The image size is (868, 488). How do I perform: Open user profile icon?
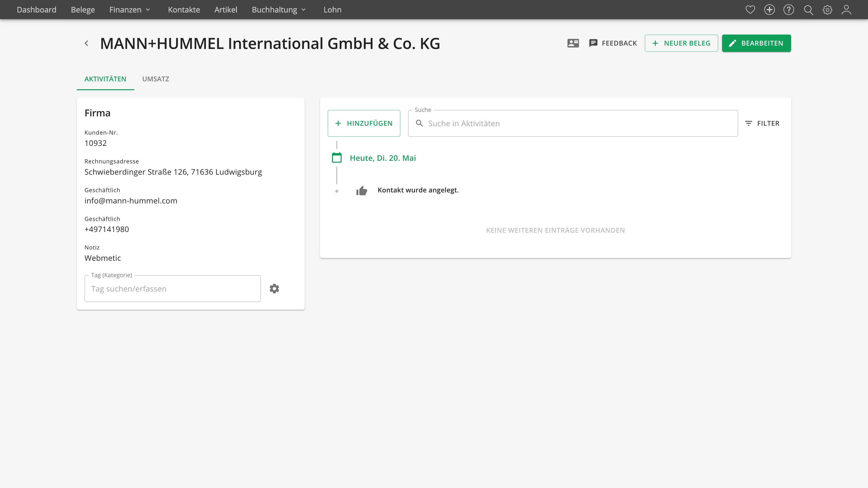846,9
